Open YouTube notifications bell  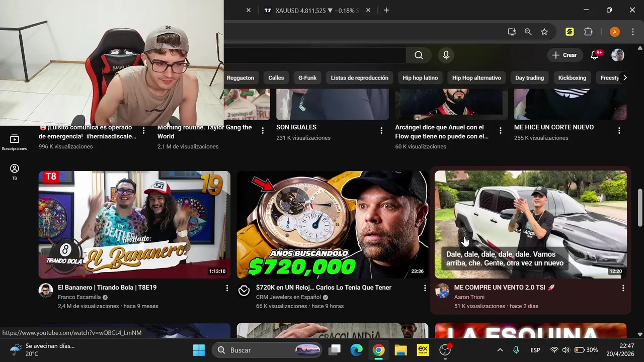[595, 55]
